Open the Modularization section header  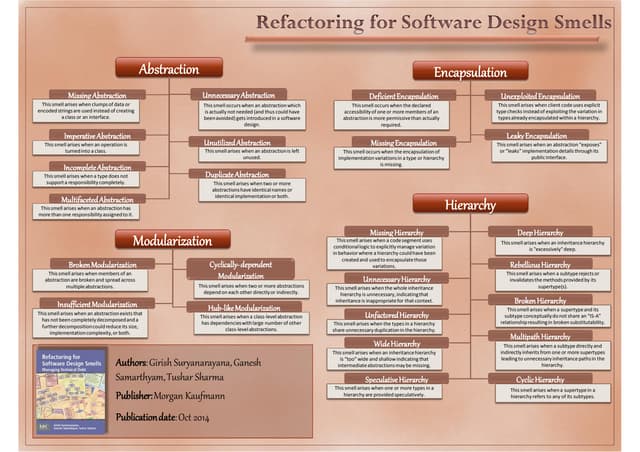click(x=164, y=239)
